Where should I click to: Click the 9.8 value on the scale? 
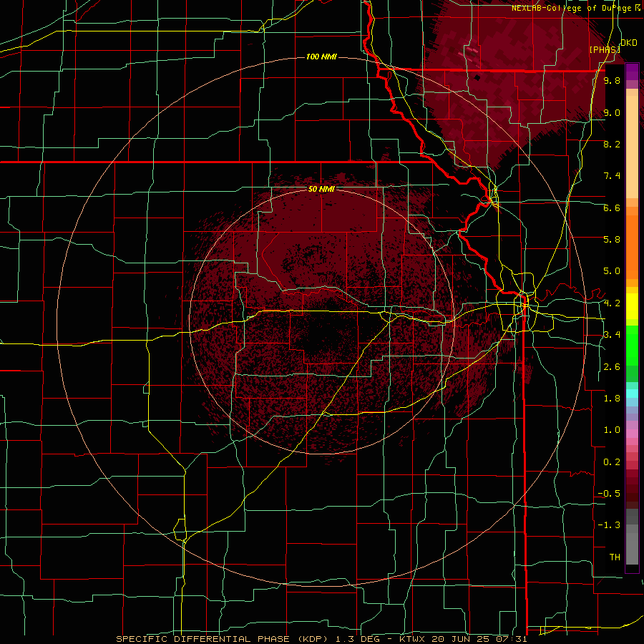612,80
